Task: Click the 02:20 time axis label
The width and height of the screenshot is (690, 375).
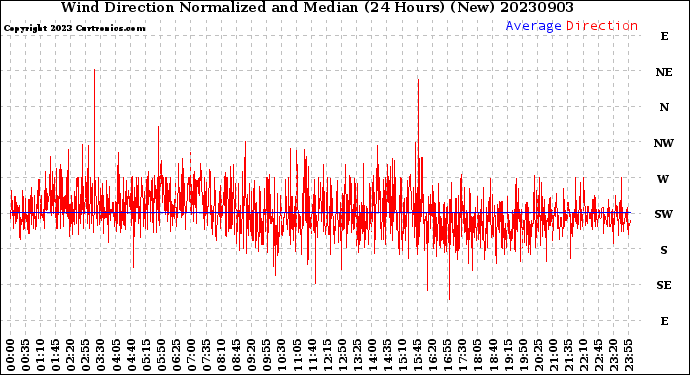Action: 71,355
